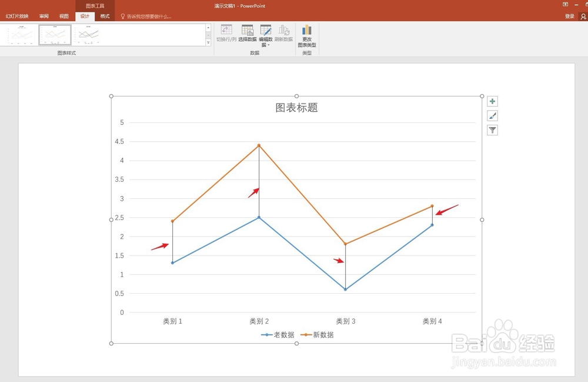
Task: Expand the chart styles gallery more button
Action: coord(208,42)
